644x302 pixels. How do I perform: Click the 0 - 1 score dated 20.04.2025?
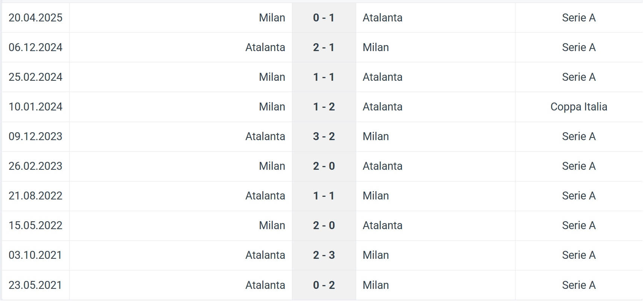tap(324, 18)
